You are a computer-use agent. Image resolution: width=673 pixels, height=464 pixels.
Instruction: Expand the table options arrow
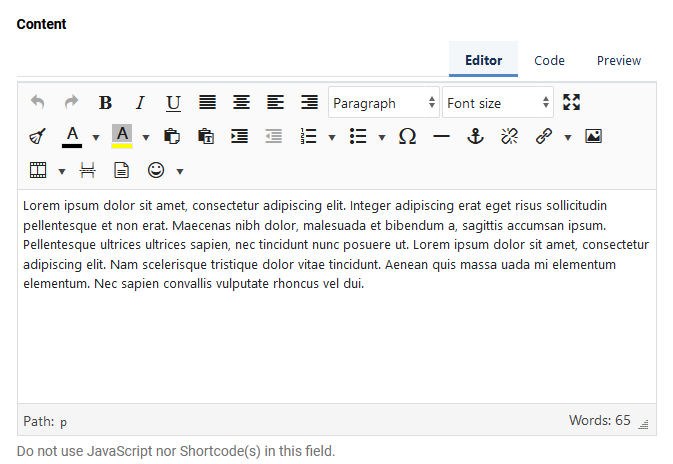coord(62,171)
